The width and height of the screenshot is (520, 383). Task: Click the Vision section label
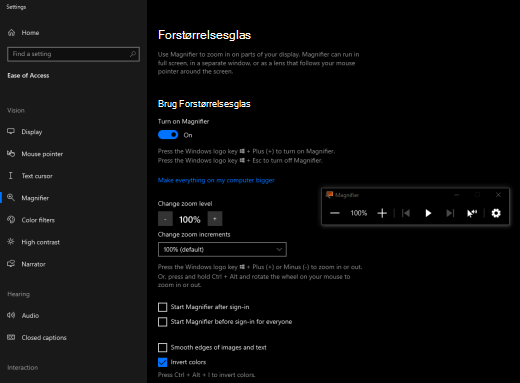tap(16, 110)
